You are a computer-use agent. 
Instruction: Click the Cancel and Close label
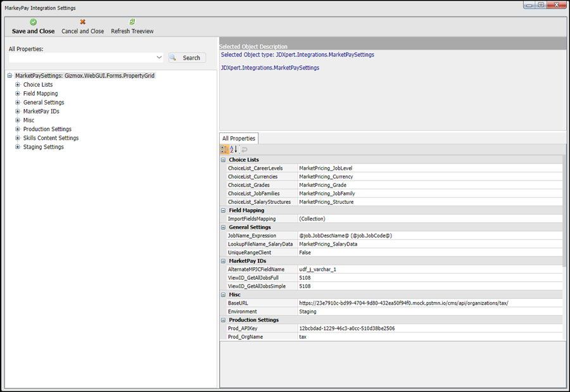(82, 31)
